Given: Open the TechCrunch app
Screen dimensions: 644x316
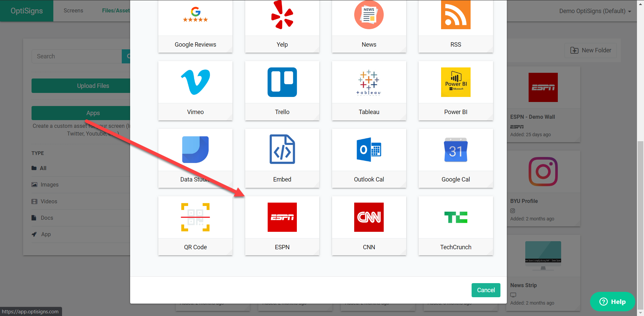Looking at the screenshot, I should click(x=455, y=225).
